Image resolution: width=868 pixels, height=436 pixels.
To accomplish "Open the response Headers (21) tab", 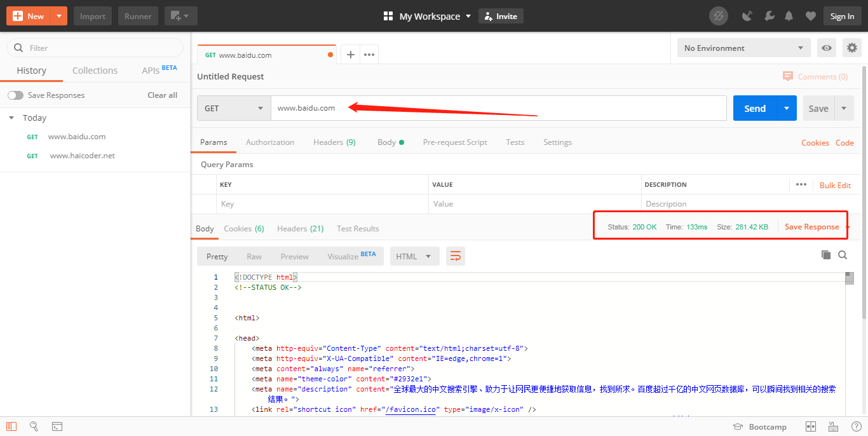I will click(301, 229).
